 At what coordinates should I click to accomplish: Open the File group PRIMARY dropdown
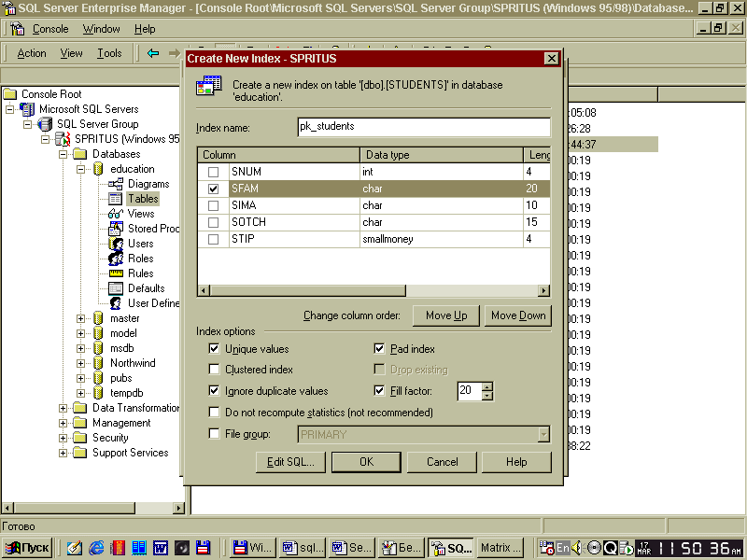click(543, 434)
